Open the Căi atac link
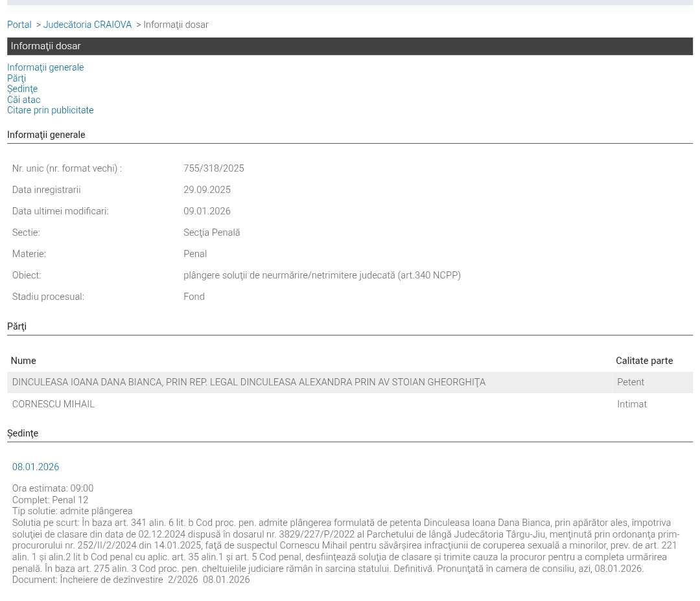The height and width of the screenshot is (601, 700). (24, 100)
